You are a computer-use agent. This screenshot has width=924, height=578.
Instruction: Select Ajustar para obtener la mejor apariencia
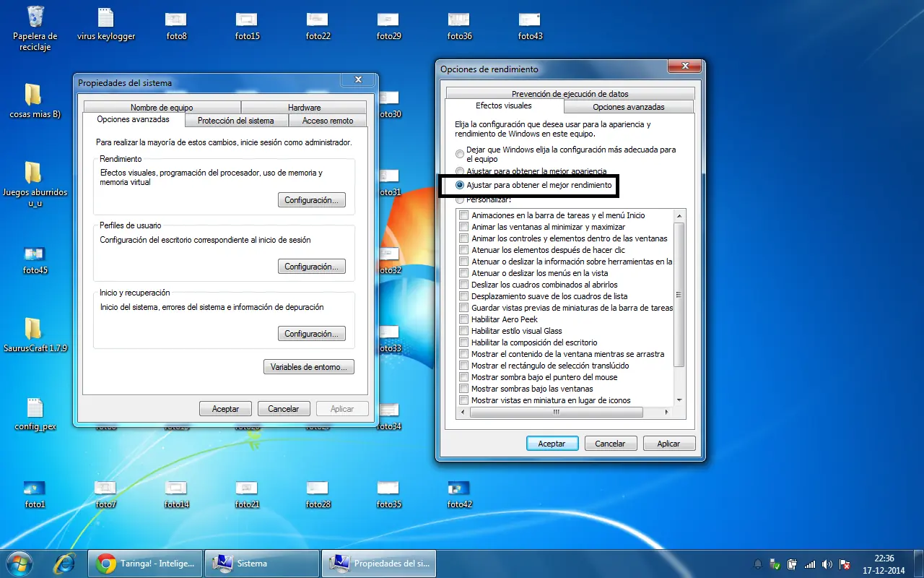click(460, 172)
